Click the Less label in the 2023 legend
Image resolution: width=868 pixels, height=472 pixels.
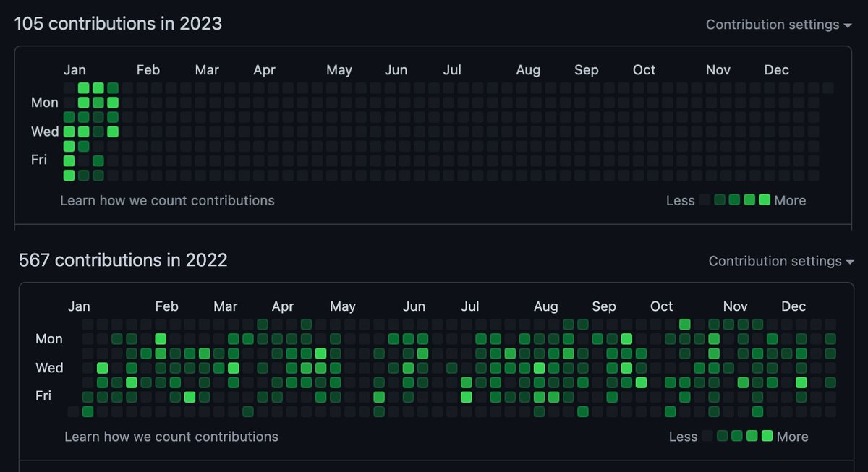pos(679,200)
